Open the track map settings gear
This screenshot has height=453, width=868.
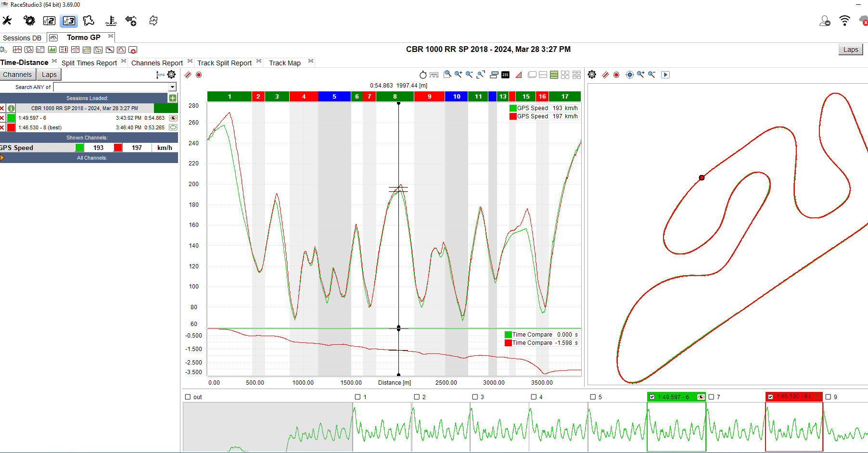click(592, 75)
